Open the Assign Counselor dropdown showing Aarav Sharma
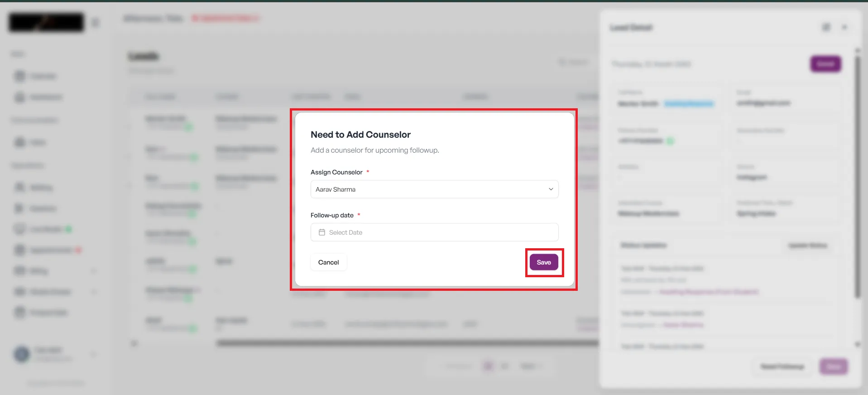This screenshot has width=868, height=395. point(434,189)
